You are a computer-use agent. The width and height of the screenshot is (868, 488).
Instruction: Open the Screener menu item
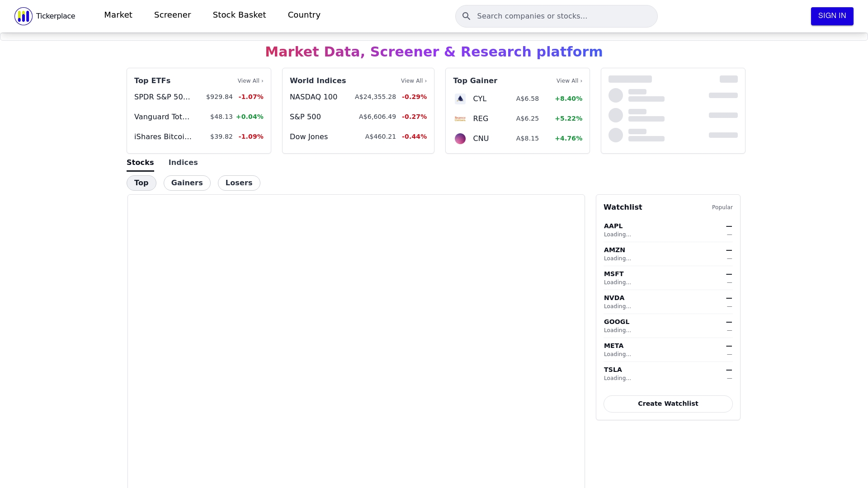pyautogui.click(x=172, y=15)
